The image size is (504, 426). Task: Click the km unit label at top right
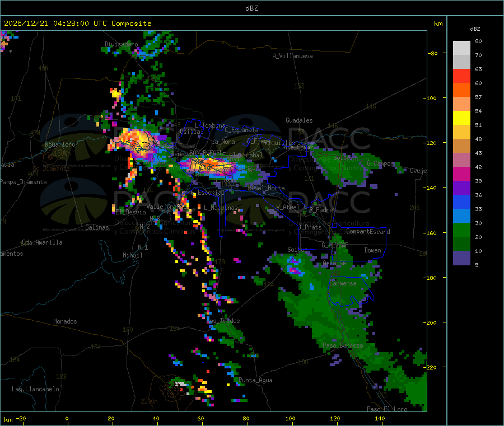tap(438, 24)
